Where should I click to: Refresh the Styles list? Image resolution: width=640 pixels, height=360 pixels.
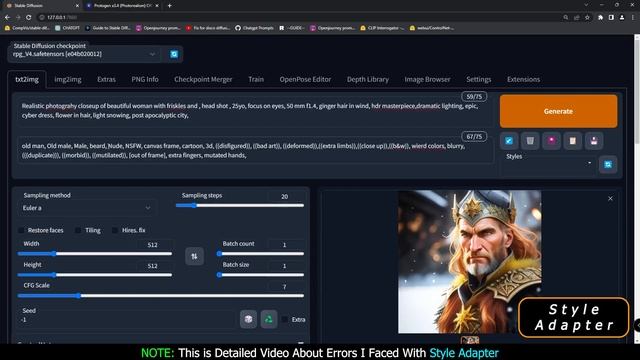(608, 164)
